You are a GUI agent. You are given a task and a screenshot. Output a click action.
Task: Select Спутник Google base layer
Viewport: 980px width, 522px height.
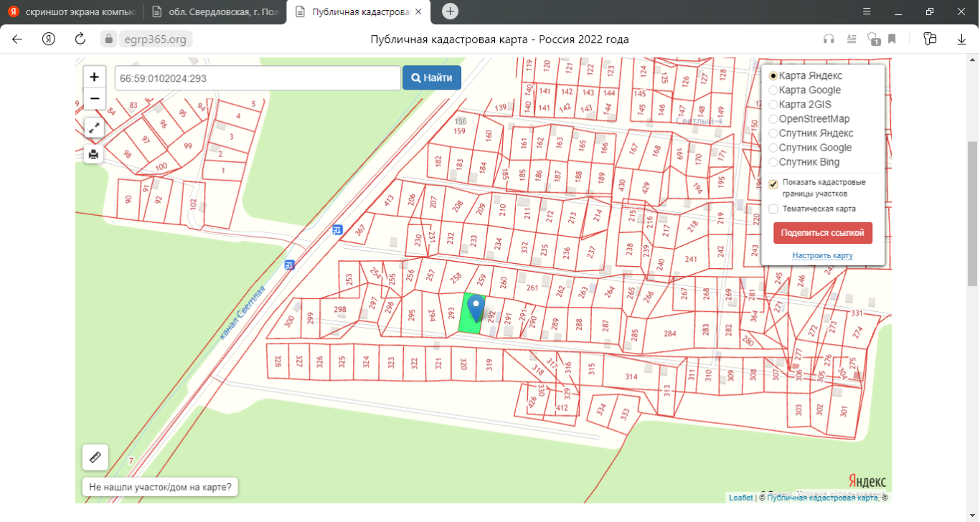tap(773, 148)
